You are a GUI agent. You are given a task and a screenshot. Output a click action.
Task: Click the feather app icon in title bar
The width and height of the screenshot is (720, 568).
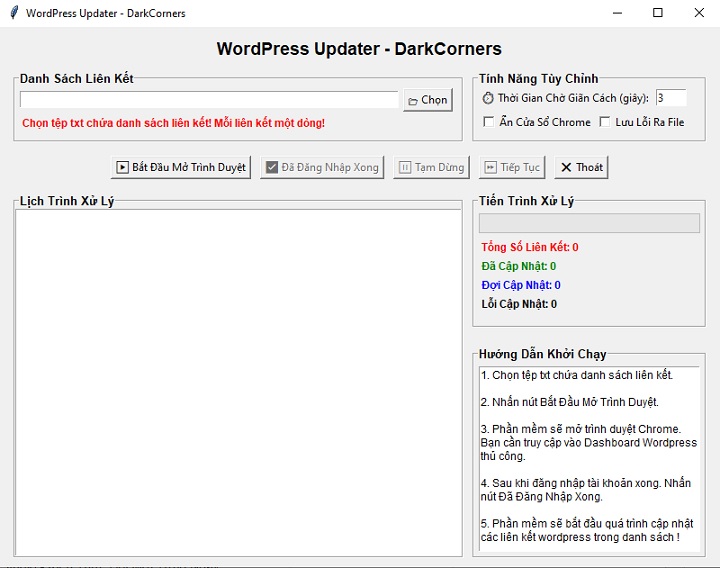[x=13, y=13]
